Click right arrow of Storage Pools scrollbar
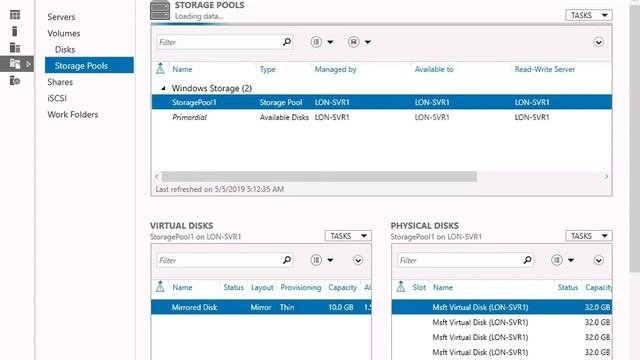Viewport: 640px width, 360px height. tap(606, 176)
